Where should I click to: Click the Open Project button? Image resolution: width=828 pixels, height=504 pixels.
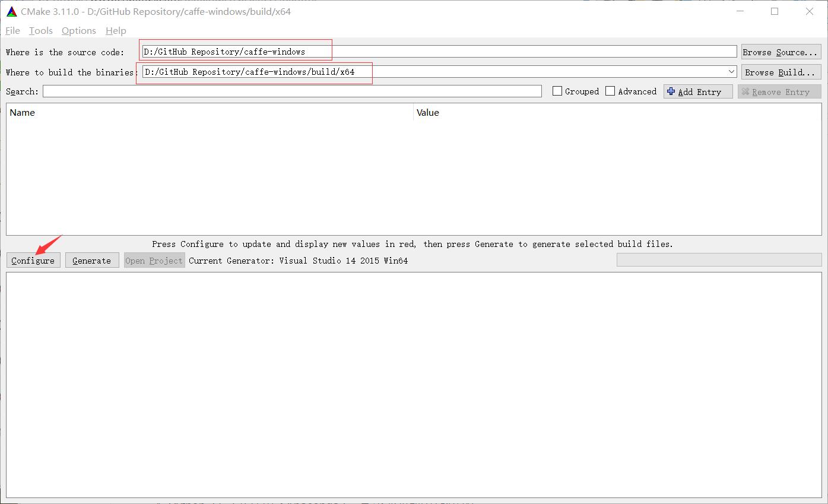click(x=154, y=261)
